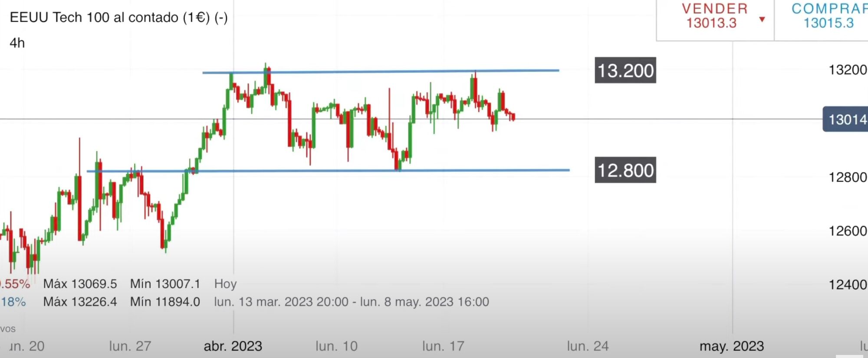The width and height of the screenshot is (868, 358).
Task: Click the COMPRAR buy price button
Action: point(828,16)
